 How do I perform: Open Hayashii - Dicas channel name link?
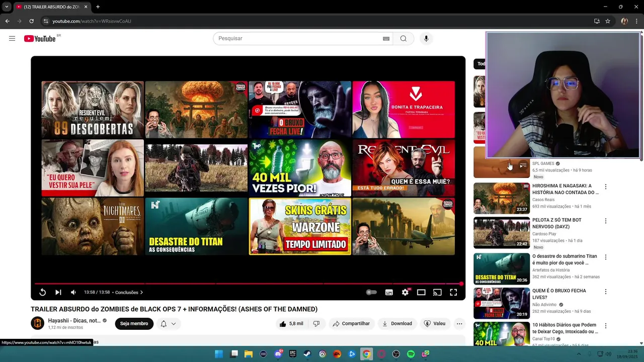tap(74, 321)
